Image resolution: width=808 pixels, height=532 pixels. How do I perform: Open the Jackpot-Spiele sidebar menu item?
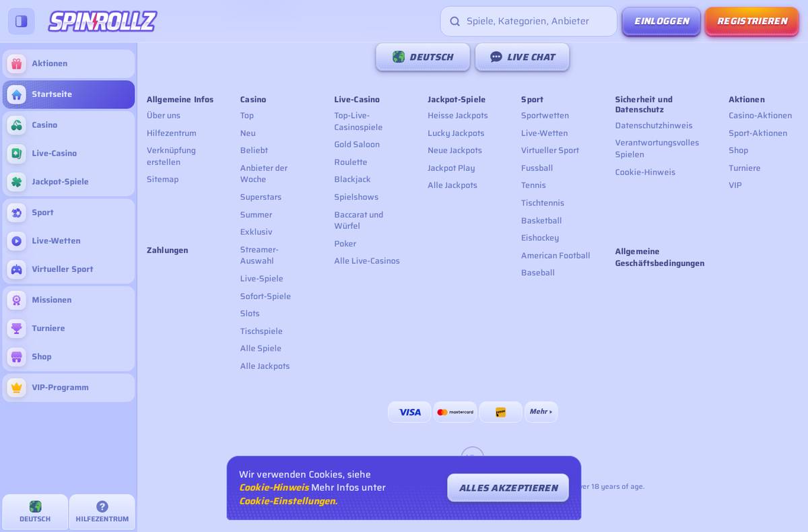[x=69, y=182]
